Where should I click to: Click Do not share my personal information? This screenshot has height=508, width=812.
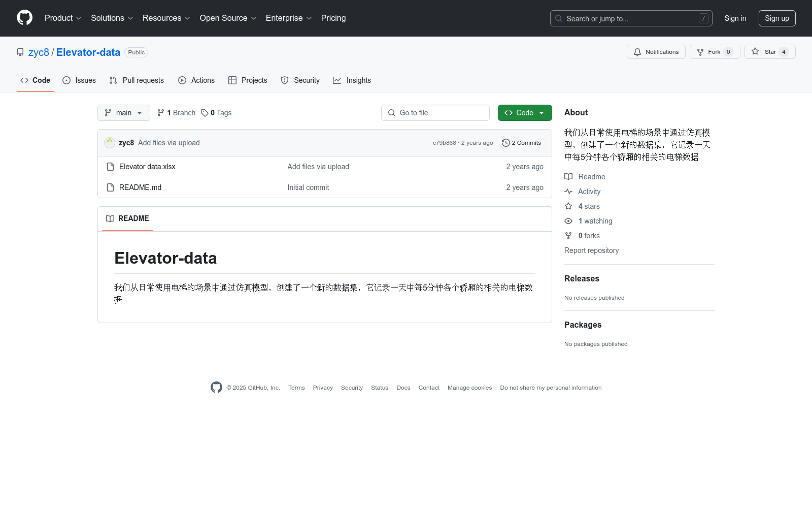[551, 388]
